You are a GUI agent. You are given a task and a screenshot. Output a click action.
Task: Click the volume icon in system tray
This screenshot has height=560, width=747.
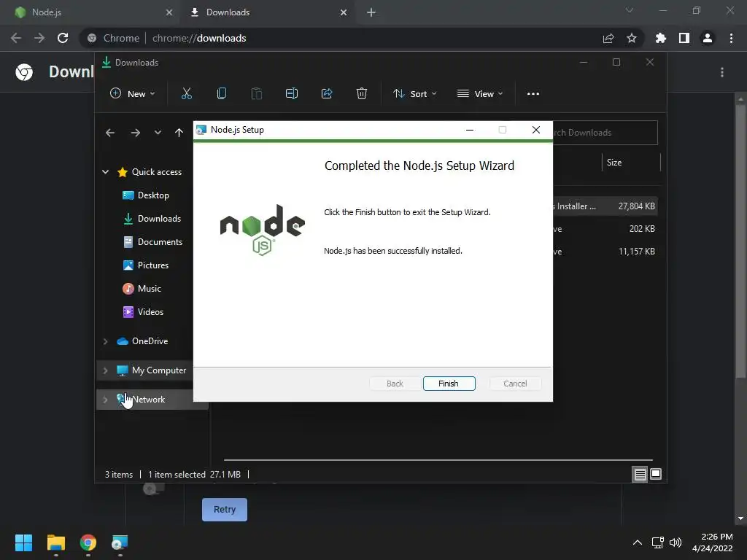click(x=676, y=542)
